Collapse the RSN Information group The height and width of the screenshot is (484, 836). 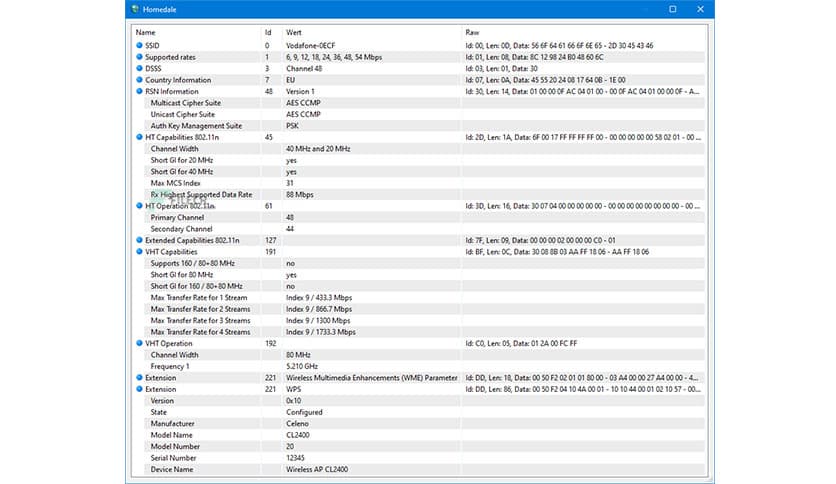coord(139,92)
